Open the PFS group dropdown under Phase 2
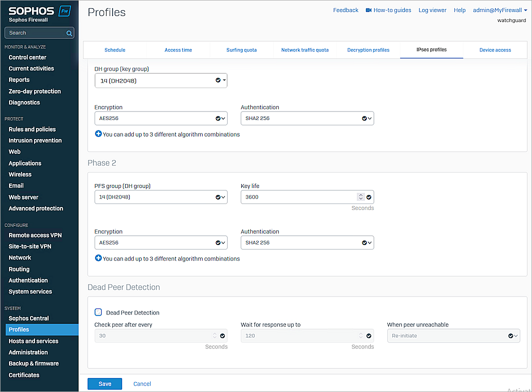This screenshot has width=532, height=392. click(160, 197)
